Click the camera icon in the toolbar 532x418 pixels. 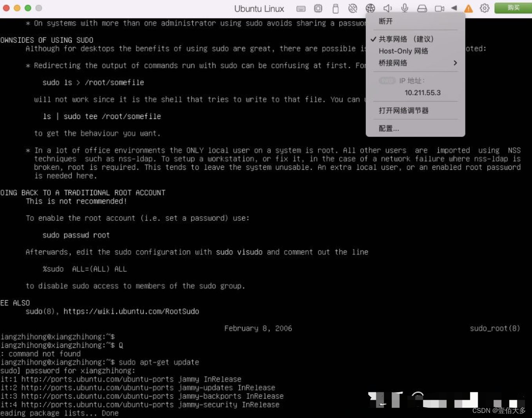[x=440, y=8]
